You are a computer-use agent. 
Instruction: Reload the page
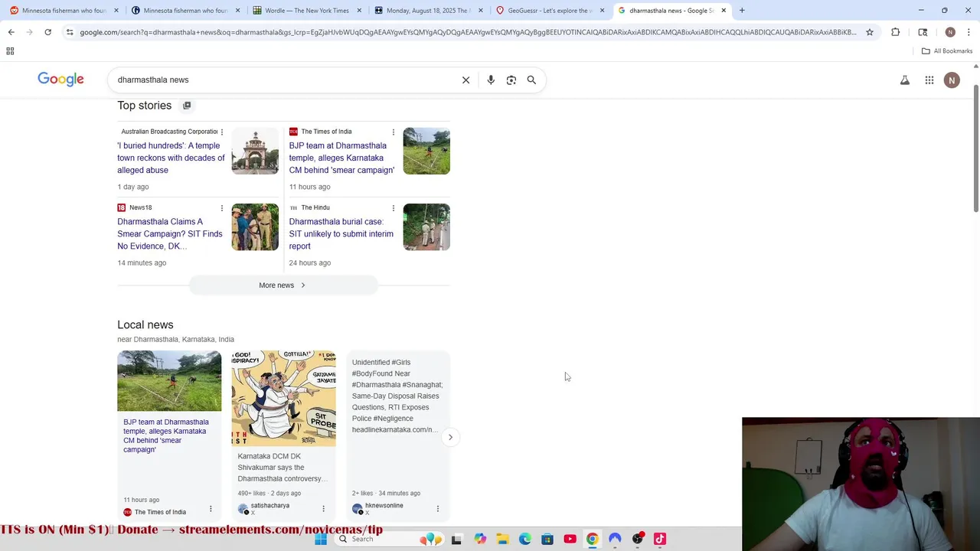(x=47, y=32)
